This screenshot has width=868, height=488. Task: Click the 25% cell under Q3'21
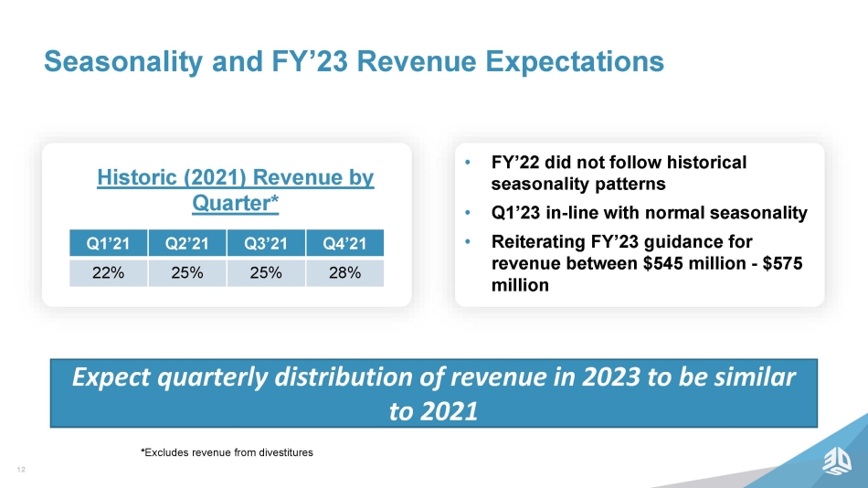point(266,272)
